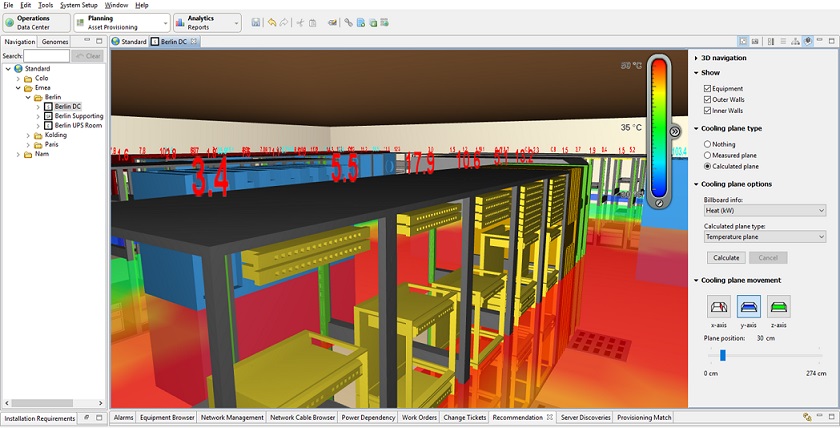Click the Operations Data Center icon button
This screenshot has width=840, height=428.
pos(35,22)
